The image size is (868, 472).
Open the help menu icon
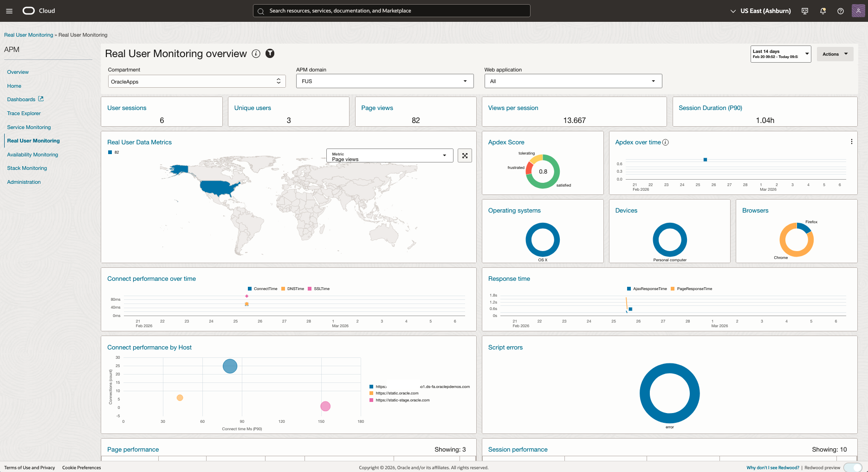(x=840, y=11)
